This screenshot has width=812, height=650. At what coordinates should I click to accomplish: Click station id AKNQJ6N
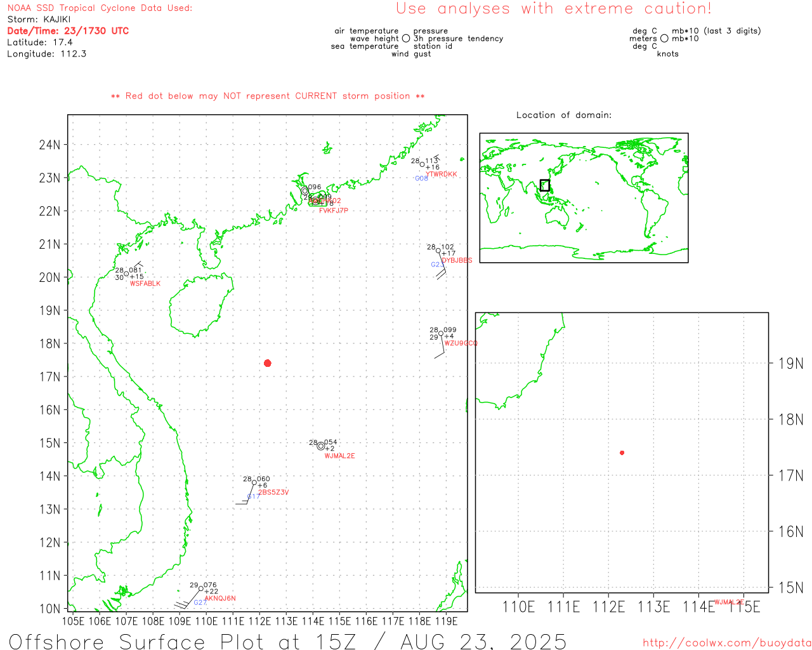coord(220,599)
